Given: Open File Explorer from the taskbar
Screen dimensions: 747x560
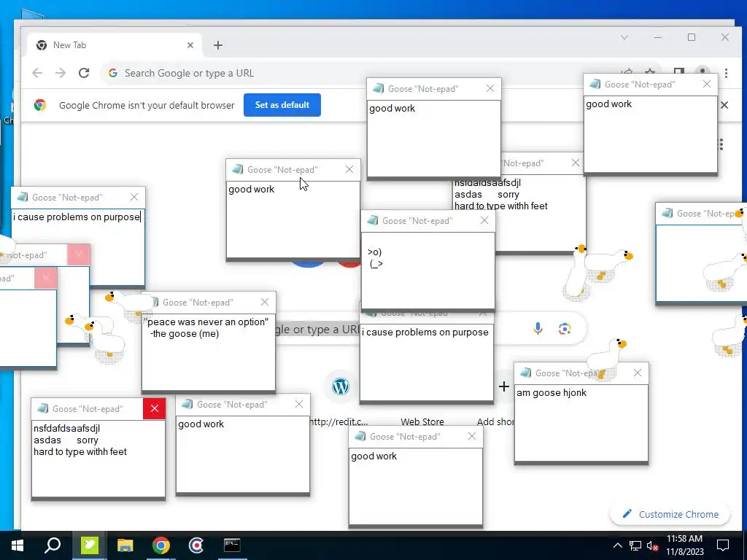Looking at the screenshot, I should [x=125, y=545].
